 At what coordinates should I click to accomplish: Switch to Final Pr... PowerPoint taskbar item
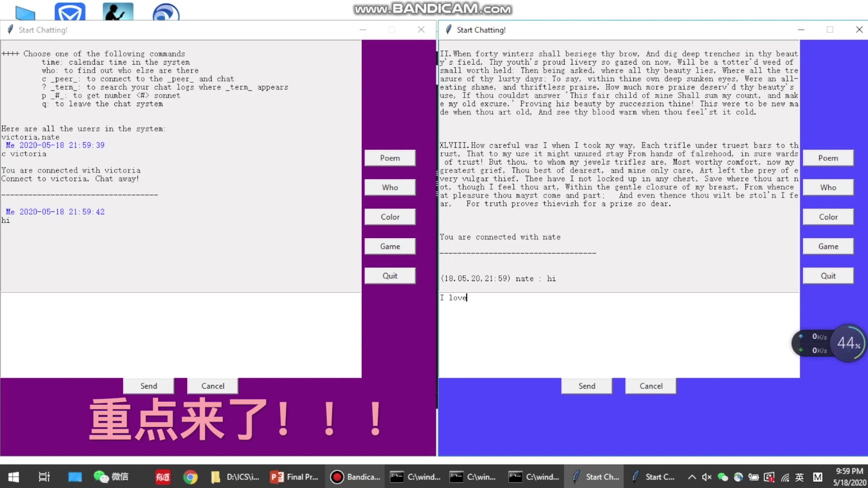point(295,477)
